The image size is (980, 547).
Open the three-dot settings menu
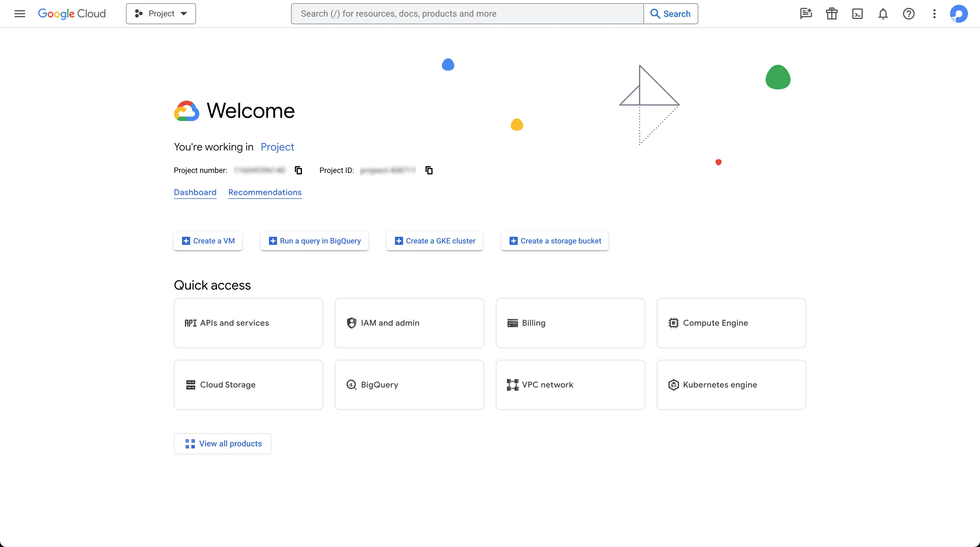(934, 14)
